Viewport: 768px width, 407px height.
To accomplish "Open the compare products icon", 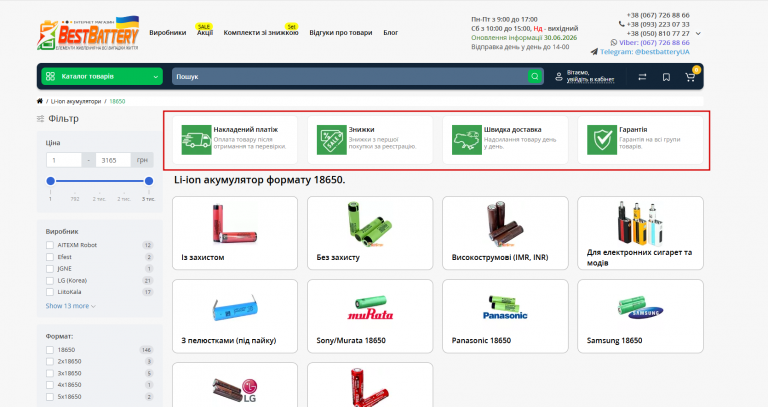I will [x=642, y=77].
